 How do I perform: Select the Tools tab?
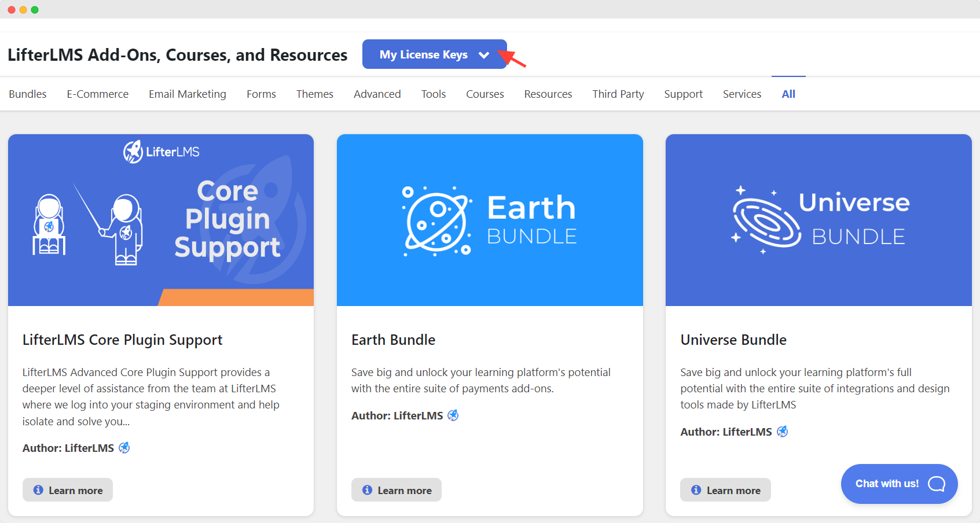(434, 94)
